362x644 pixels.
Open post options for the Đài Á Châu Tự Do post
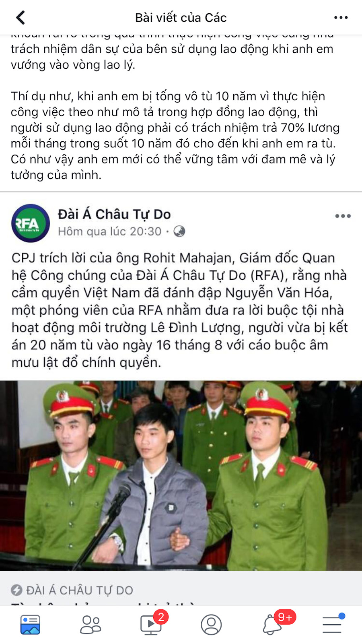coord(343,216)
